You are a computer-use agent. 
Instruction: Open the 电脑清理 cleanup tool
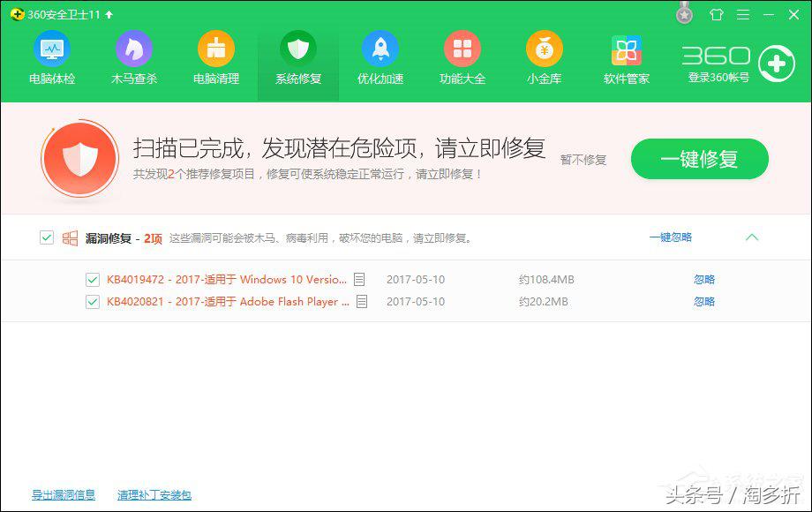tap(215, 59)
